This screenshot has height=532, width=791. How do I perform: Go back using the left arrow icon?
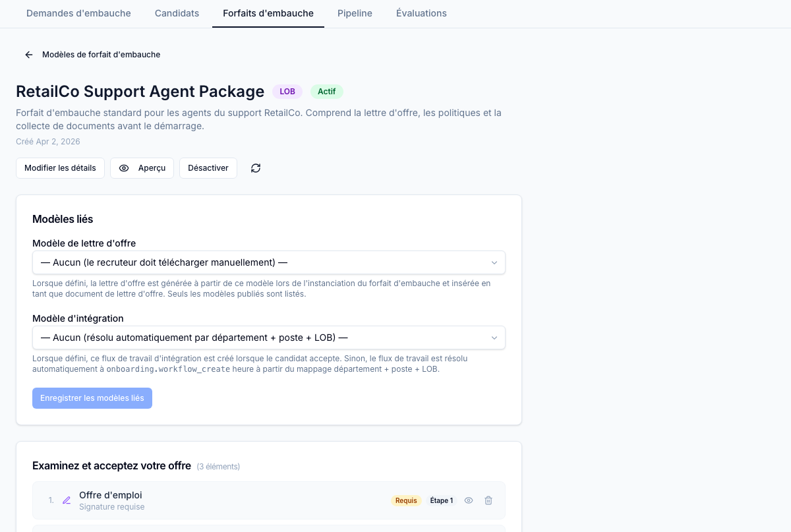pos(29,55)
